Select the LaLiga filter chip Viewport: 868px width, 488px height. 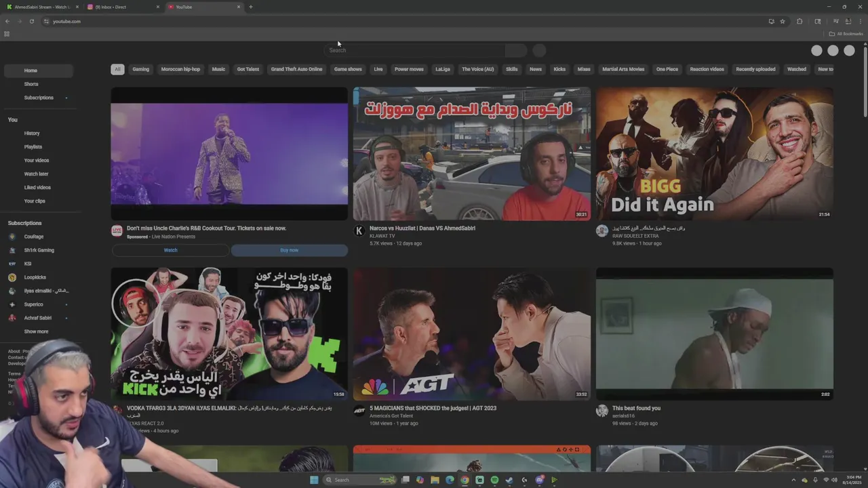(x=443, y=69)
